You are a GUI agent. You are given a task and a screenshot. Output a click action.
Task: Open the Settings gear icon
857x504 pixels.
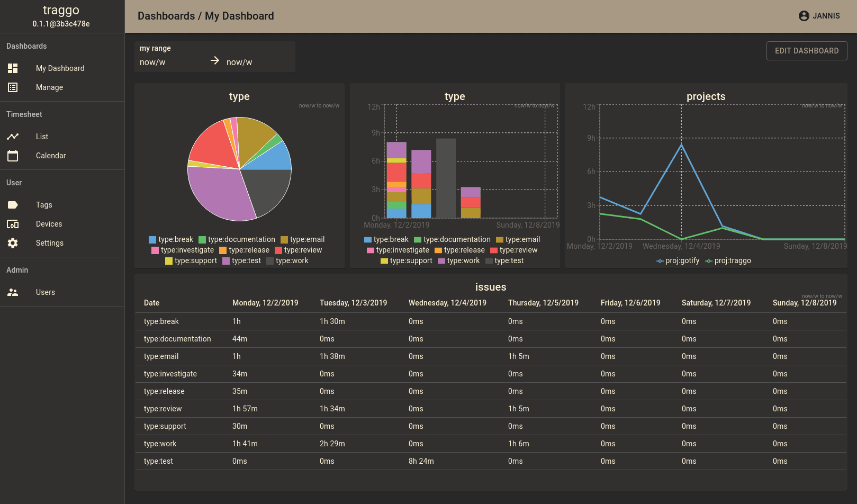[13, 242]
